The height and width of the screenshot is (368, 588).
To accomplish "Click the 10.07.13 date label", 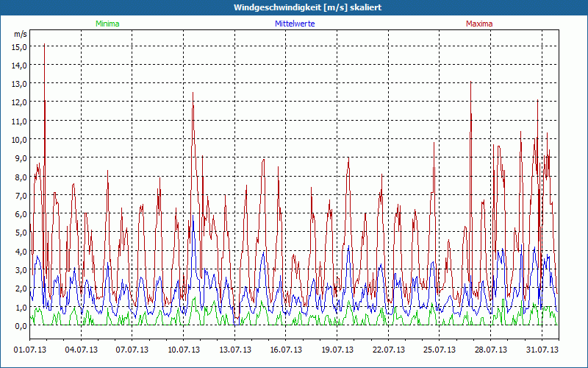I will tap(183, 350).
